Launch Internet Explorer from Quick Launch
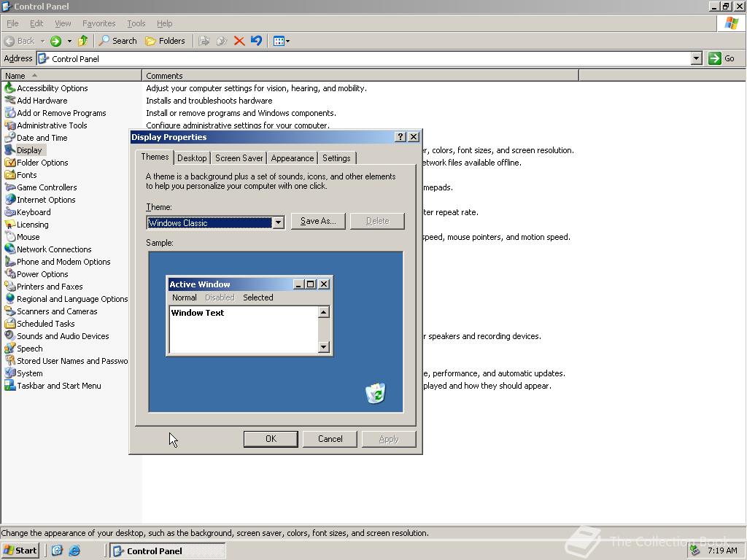Screen dimensions: 747x560 [x=74, y=551]
